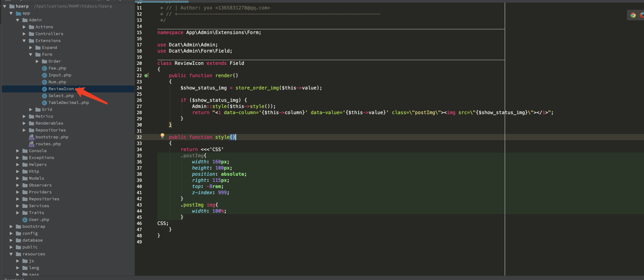Select the lang folder under resources
Viewport: 644px width, 280px height.
(x=34, y=268)
